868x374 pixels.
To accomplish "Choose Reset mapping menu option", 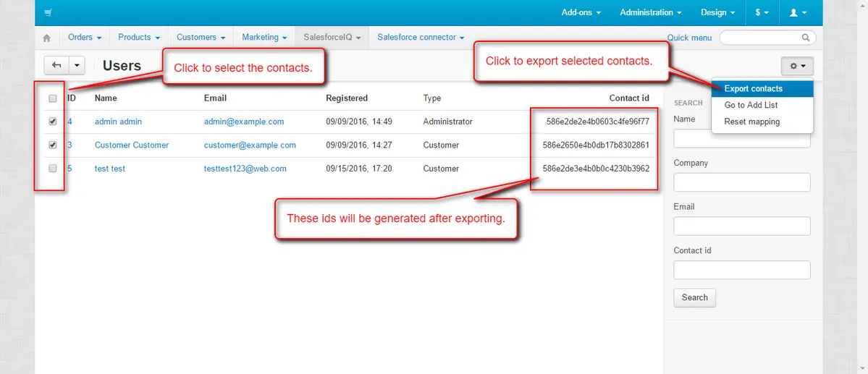I will pyautogui.click(x=751, y=122).
